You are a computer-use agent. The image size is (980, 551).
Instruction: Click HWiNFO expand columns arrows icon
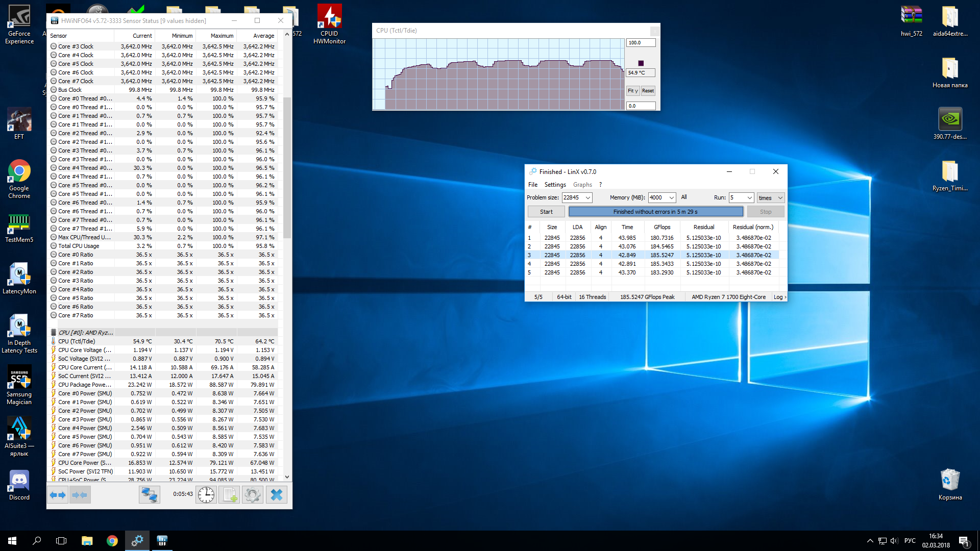pos(58,495)
